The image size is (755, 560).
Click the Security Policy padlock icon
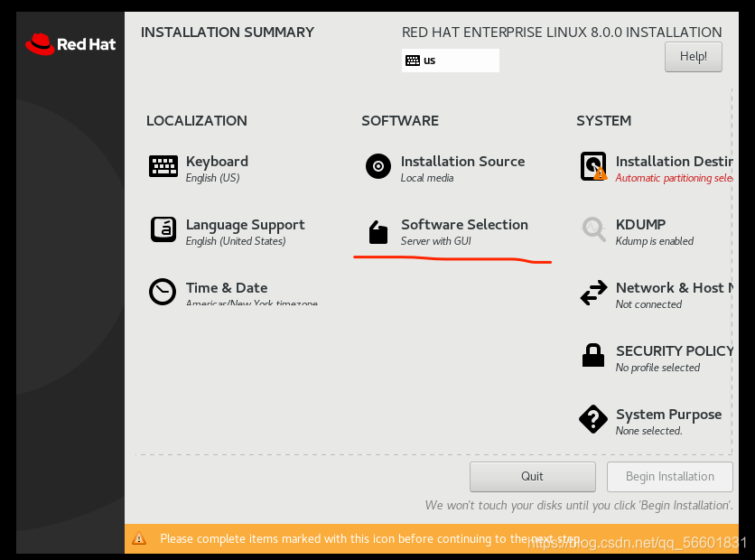tap(593, 355)
